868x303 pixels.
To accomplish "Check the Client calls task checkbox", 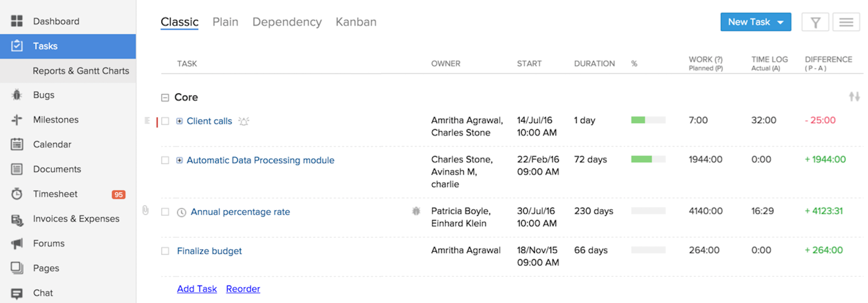I will coord(165,121).
